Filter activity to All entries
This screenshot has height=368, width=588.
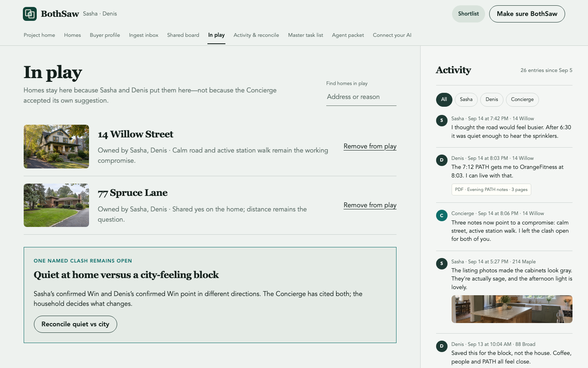click(x=444, y=99)
